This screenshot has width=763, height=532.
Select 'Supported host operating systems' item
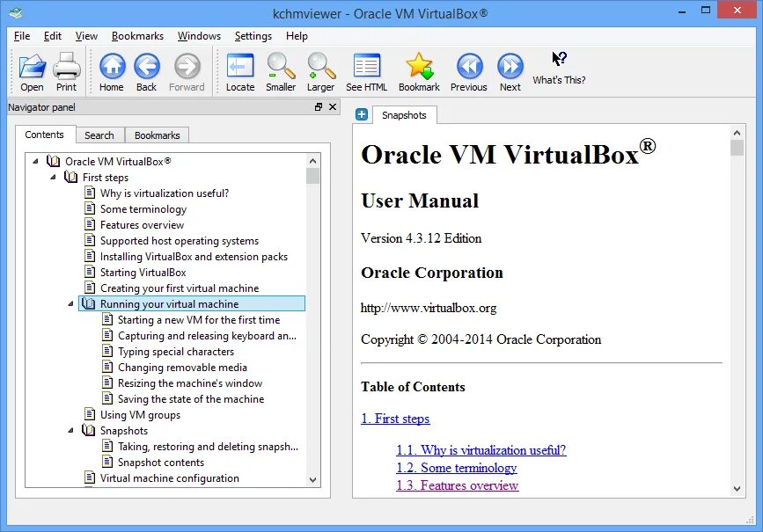click(x=179, y=241)
